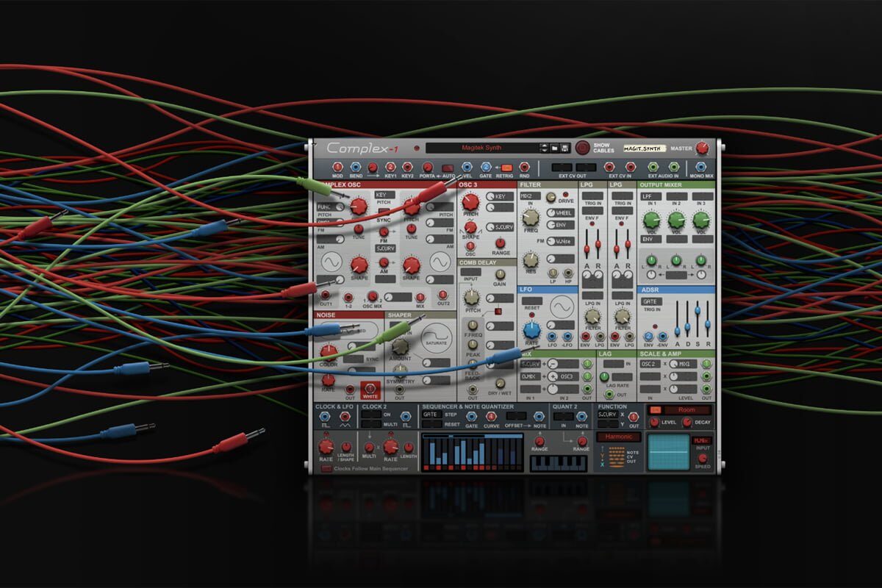Click the OSC 3 OSC output jack
The image size is (882, 588).
(x=470, y=246)
